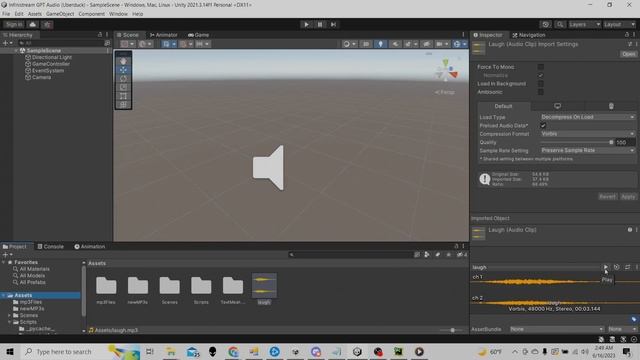Toggle auto-play in audio preview
This screenshot has width=640, height=360.
point(616,267)
